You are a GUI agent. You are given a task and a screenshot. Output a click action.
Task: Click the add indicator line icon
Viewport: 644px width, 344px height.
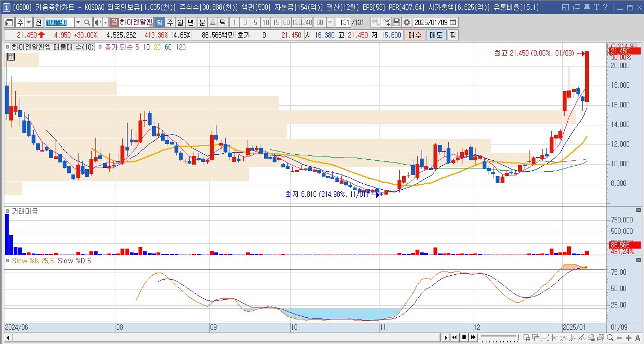tap(387, 22)
